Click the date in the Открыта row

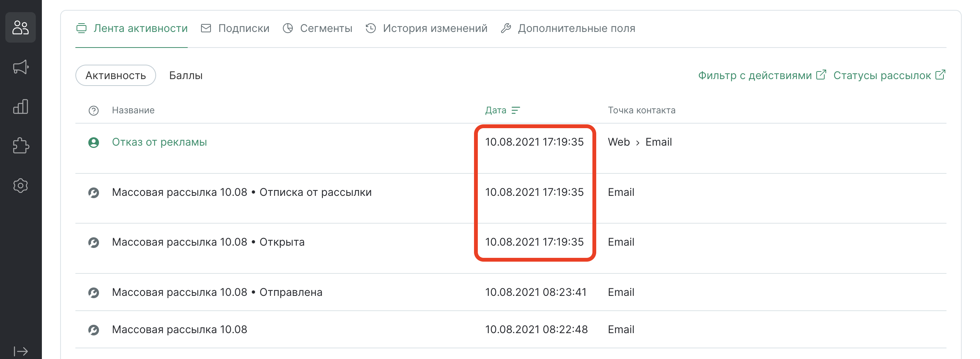tap(534, 242)
